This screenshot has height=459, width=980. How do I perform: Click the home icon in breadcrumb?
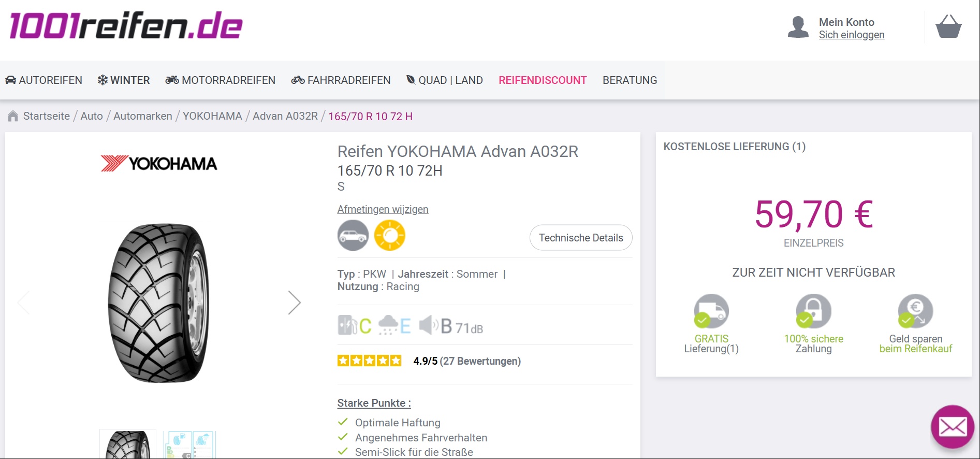[x=13, y=117]
